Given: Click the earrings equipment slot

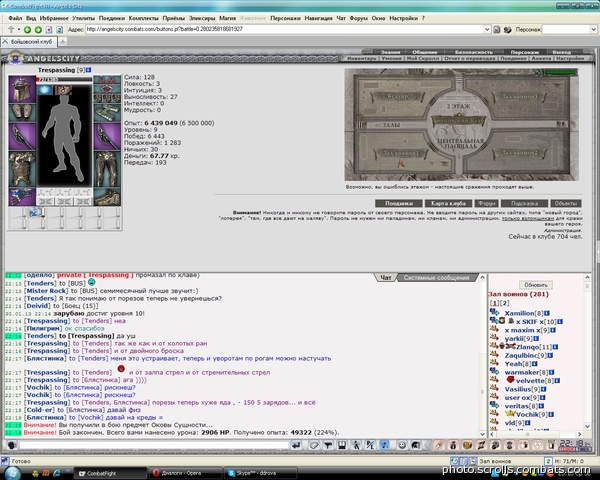Looking at the screenshot, I should click(107, 80).
